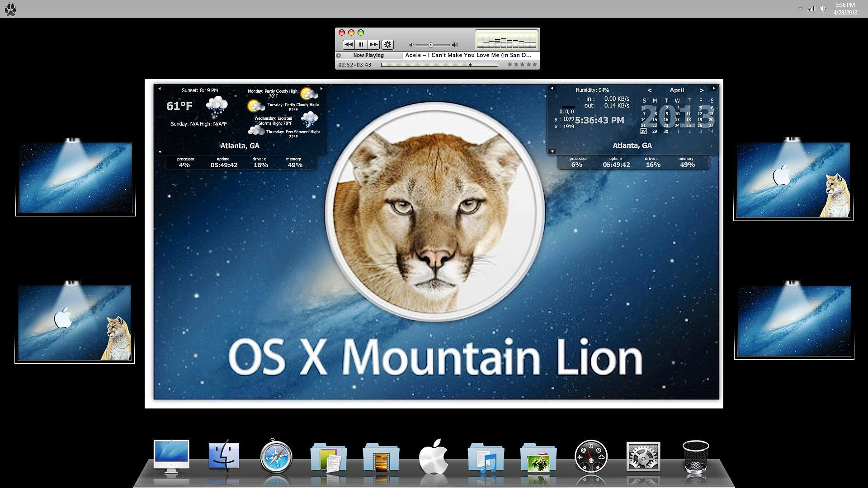Click the 02:52-03:43 elapsed time text

(355, 65)
